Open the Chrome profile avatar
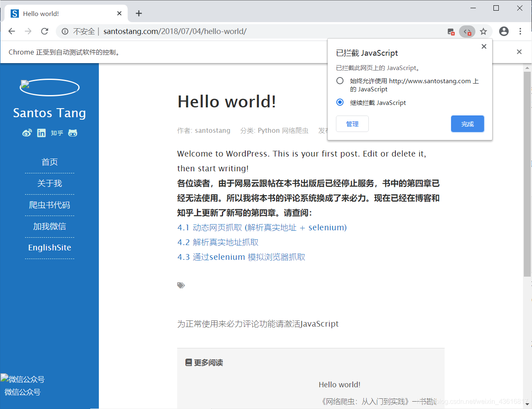 pyautogui.click(x=504, y=31)
